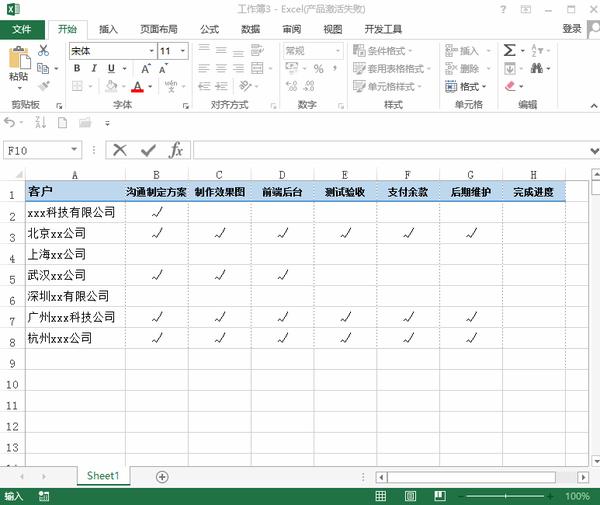600x505 pixels.
Task: Add a new sheet with plus button
Action: 162,477
